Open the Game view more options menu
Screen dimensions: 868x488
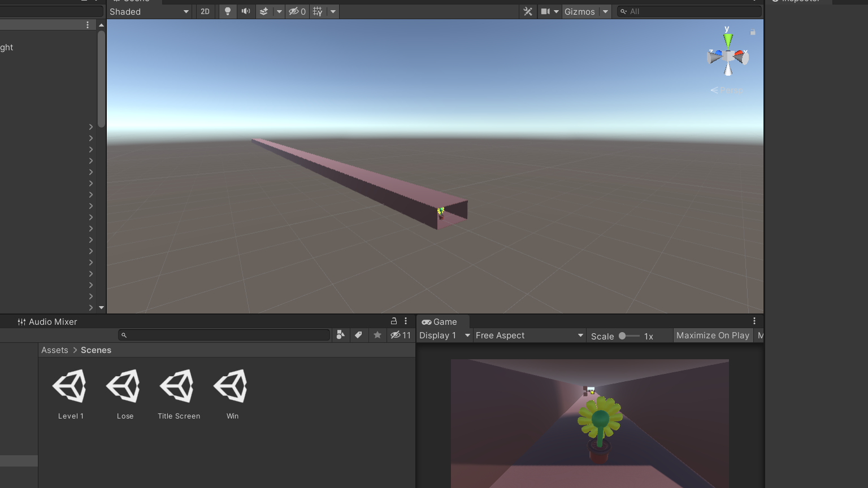pyautogui.click(x=754, y=321)
